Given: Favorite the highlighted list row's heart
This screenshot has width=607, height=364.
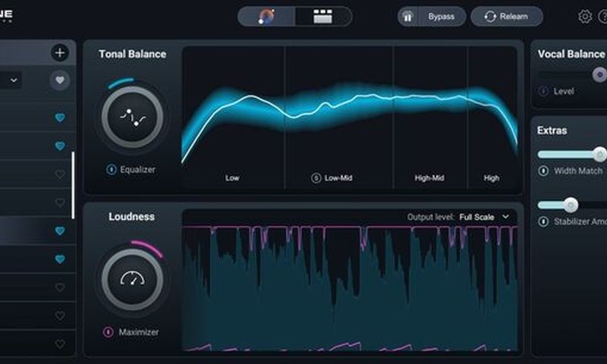Looking at the screenshot, I should coord(60,231).
